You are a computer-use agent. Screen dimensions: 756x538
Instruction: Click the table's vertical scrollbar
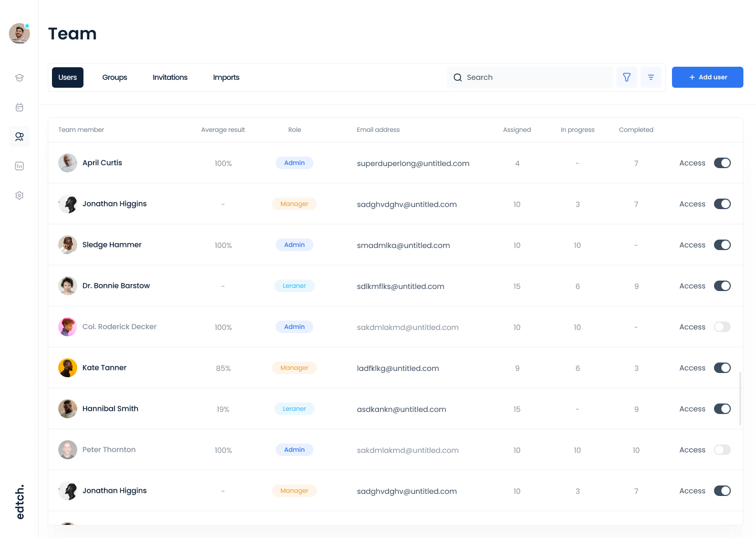click(740, 398)
